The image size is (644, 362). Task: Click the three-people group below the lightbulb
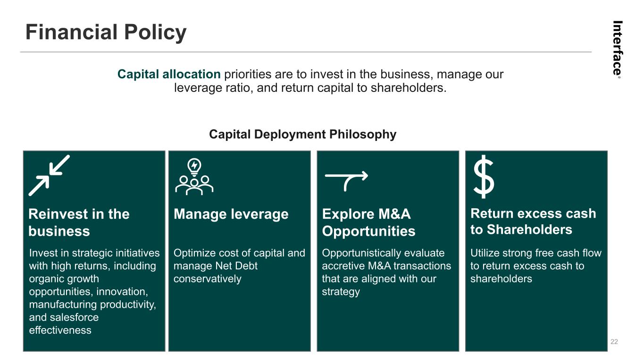(x=194, y=185)
